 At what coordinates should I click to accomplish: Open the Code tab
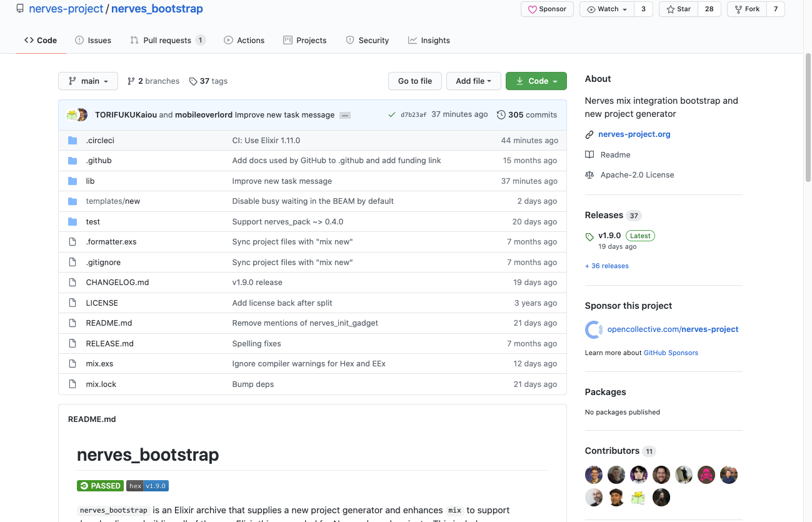tap(41, 40)
